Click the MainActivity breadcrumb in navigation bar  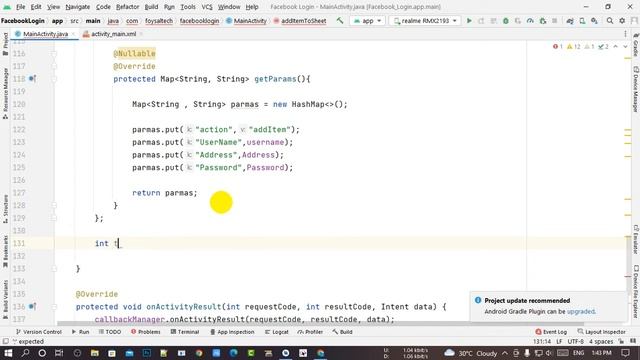click(246, 20)
